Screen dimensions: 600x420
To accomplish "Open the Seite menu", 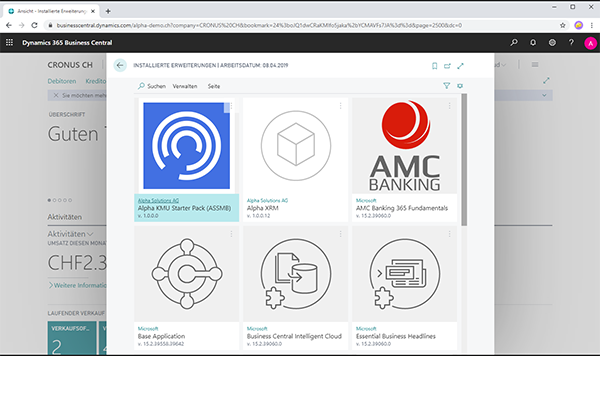I will [x=213, y=87].
